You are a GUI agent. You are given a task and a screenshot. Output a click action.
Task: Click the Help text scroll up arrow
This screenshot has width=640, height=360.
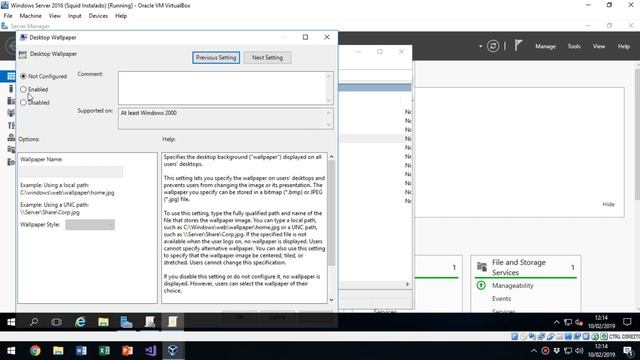[x=331, y=157]
